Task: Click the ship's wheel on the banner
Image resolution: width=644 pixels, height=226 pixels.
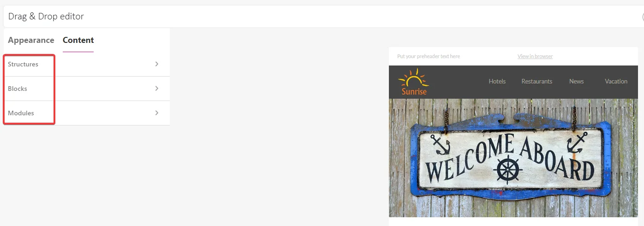Action: pos(508,170)
